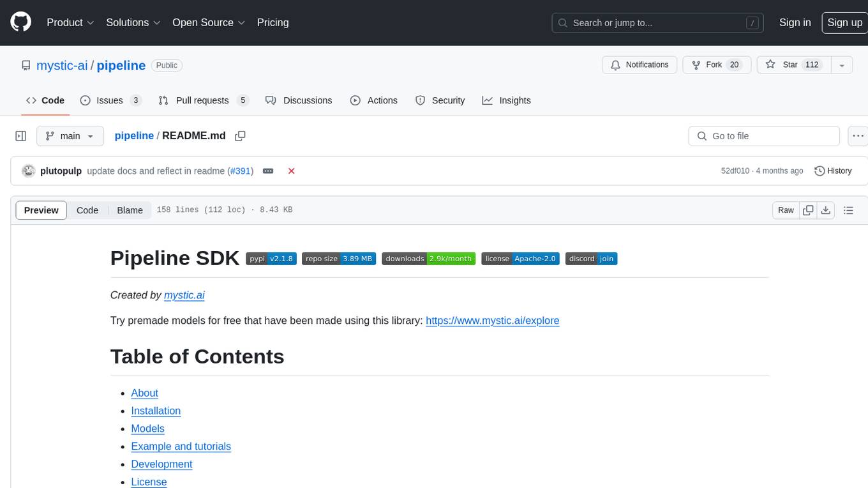
Task: Click the discord join badge
Action: 591,259
